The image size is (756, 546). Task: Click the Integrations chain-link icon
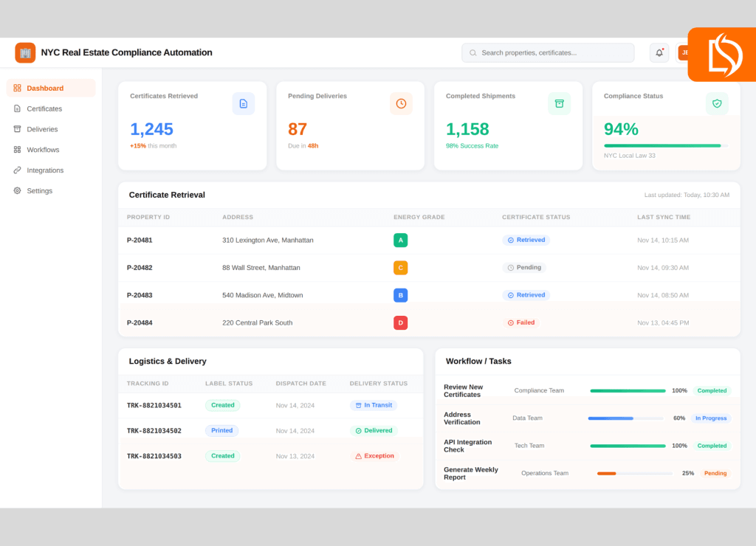pyautogui.click(x=17, y=170)
